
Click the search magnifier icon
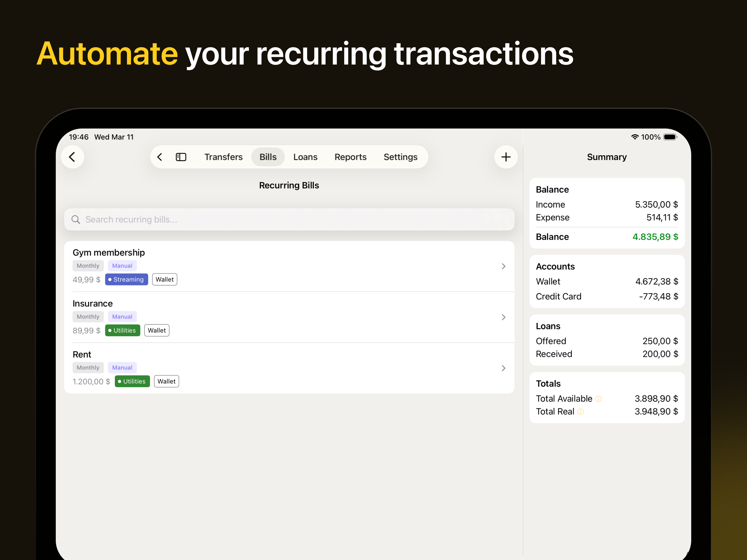click(76, 220)
